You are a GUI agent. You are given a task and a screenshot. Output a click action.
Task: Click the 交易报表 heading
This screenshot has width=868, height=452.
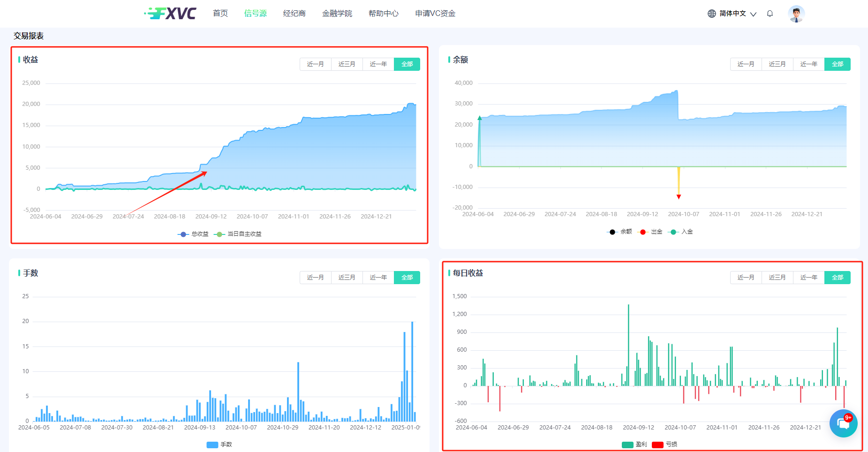click(x=29, y=36)
